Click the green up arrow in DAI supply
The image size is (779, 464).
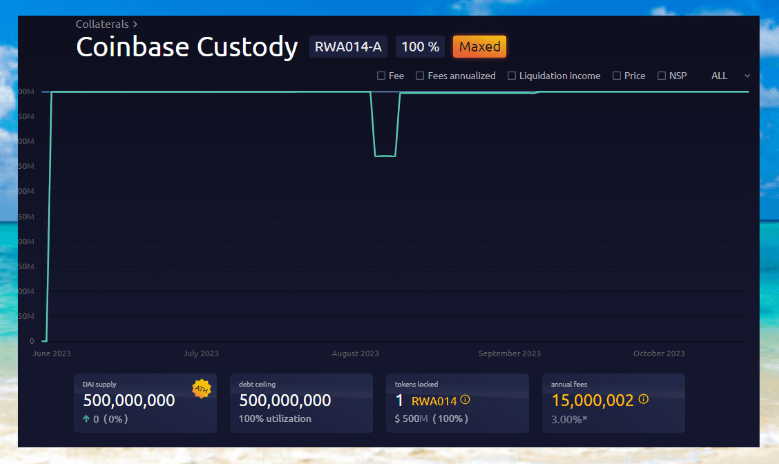88,418
